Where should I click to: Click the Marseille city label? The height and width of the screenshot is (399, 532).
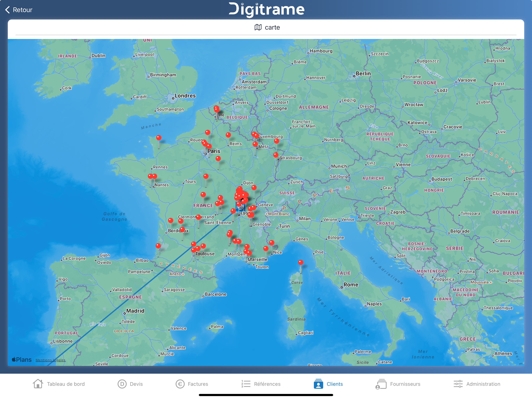tap(258, 260)
